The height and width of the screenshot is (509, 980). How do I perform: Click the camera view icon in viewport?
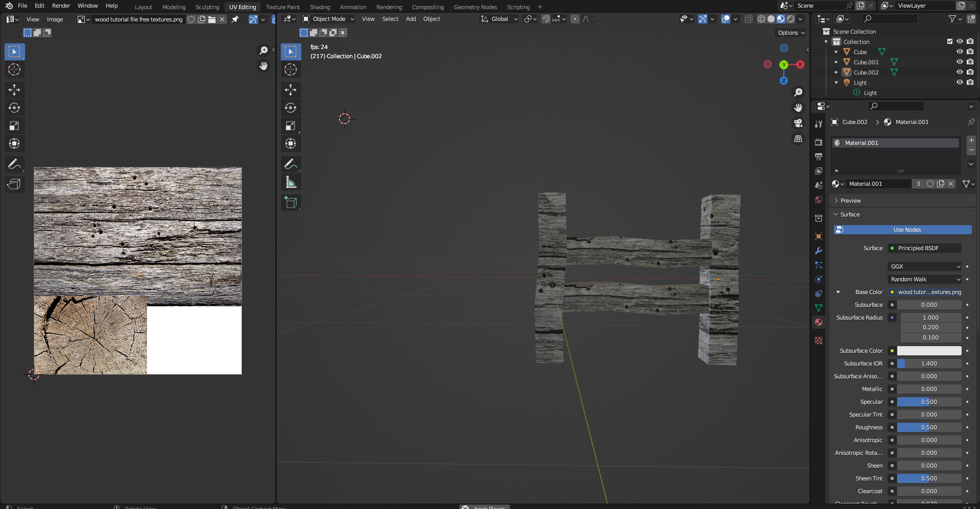798,123
